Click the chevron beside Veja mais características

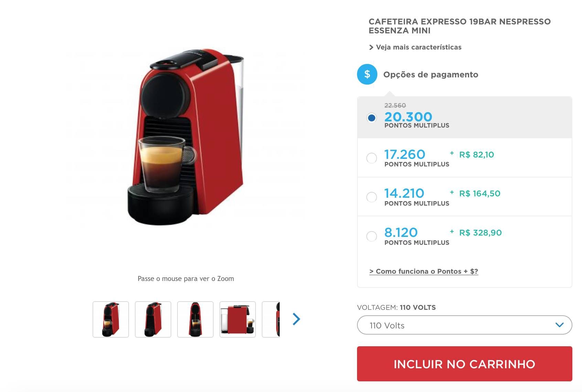click(371, 47)
